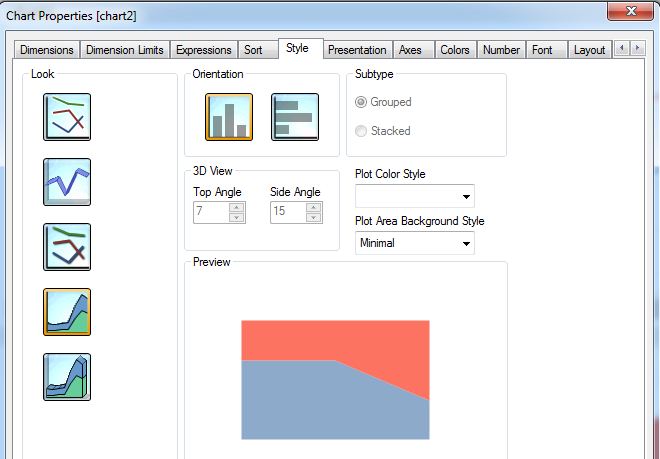660x459 pixels.
Task: Increase the Side Angle stepper value
Action: click(314, 207)
